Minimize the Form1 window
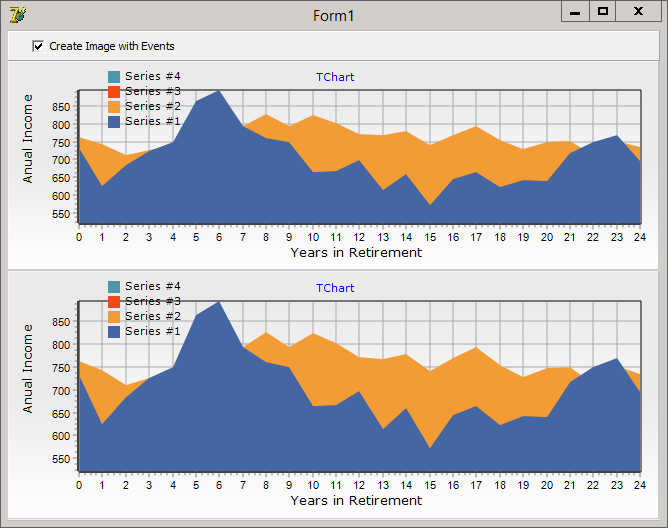 click(x=575, y=12)
